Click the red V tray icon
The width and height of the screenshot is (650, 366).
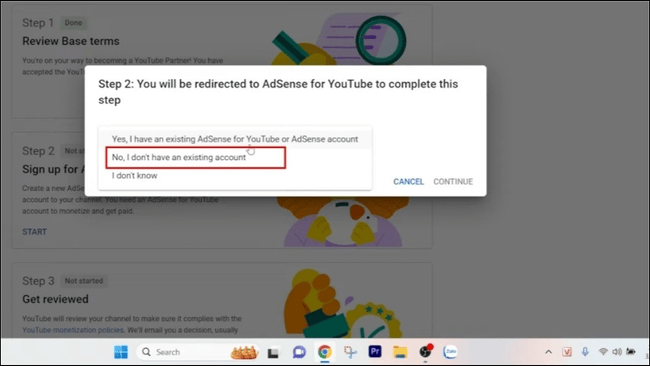coord(567,352)
